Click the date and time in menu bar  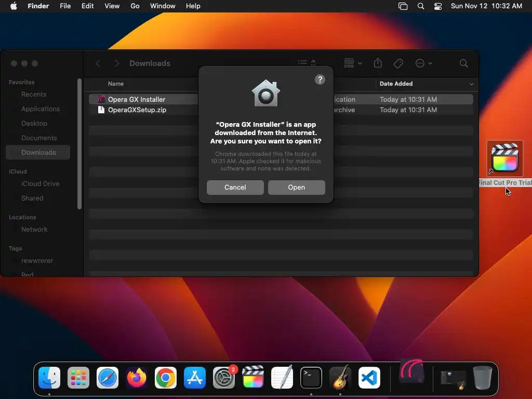[x=486, y=6]
